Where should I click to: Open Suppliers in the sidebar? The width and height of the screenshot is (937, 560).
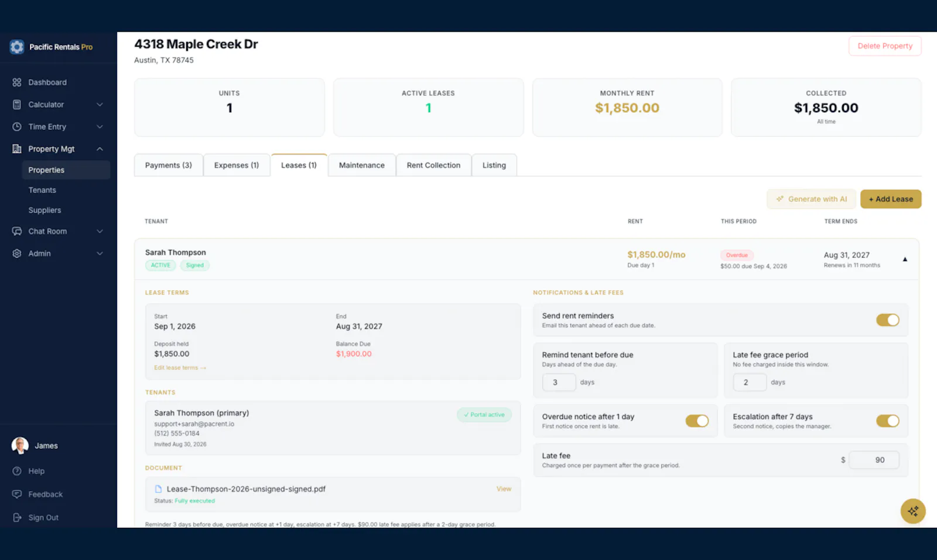pyautogui.click(x=45, y=210)
